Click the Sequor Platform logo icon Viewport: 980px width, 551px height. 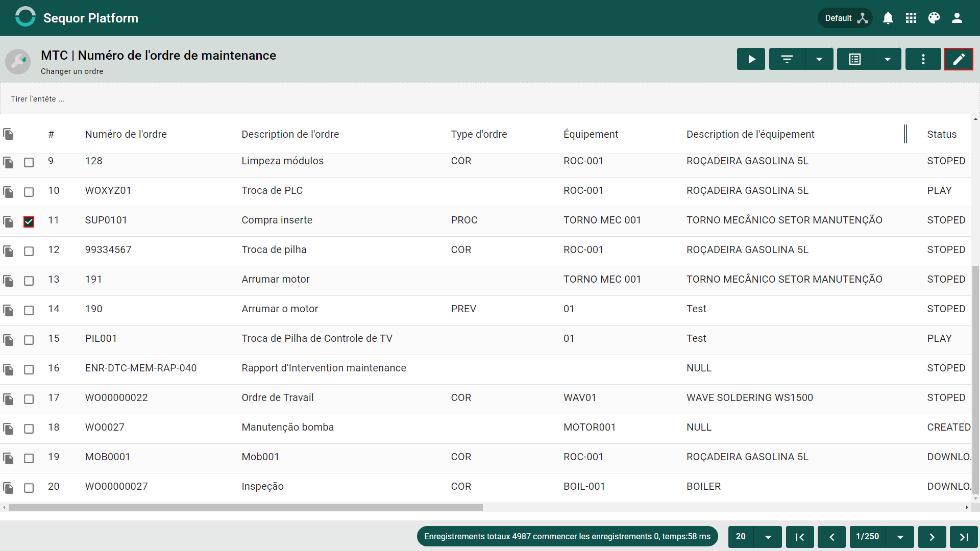tap(25, 17)
